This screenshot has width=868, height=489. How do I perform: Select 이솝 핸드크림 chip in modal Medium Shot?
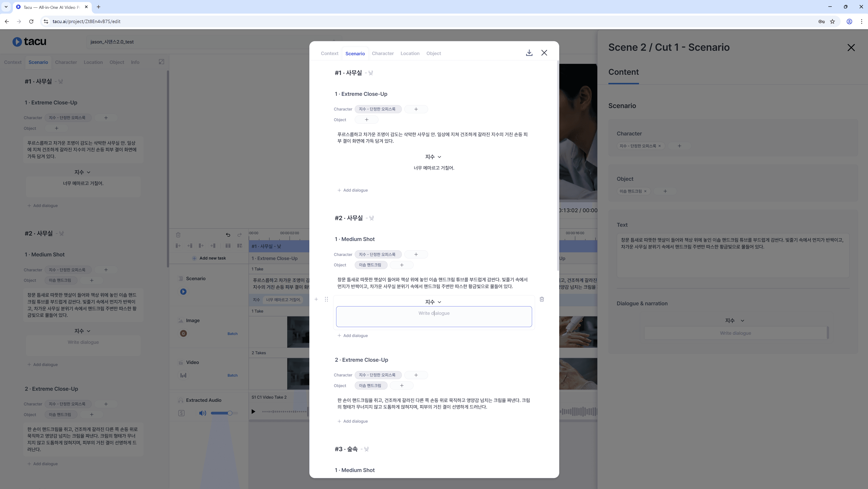coord(371,265)
